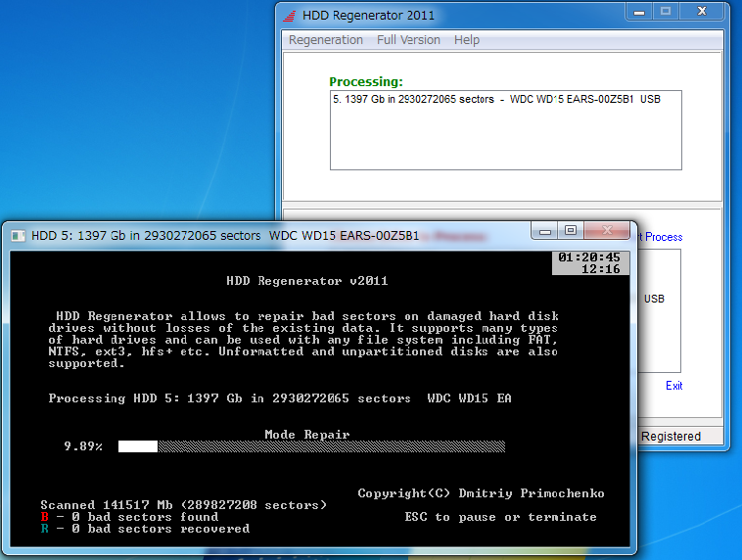Click the USB label in lower panel
The height and width of the screenshot is (560, 742).
click(x=654, y=300)
